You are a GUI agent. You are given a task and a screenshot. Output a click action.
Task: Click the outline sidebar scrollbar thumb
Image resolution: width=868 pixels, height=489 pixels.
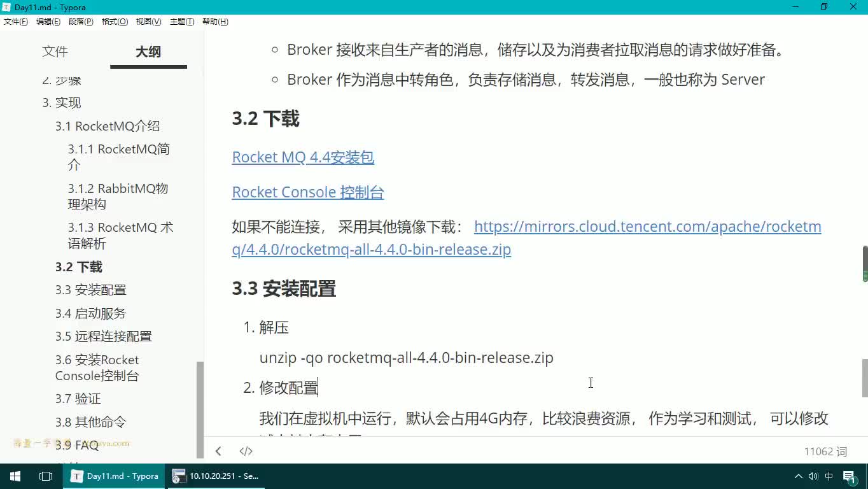[200, 409]
